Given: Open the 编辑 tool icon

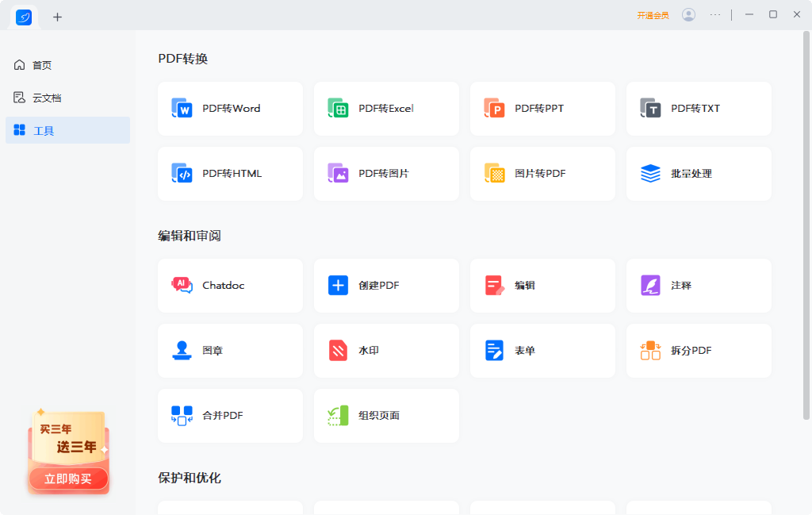Looking at the screenshot, I should 495,286.
